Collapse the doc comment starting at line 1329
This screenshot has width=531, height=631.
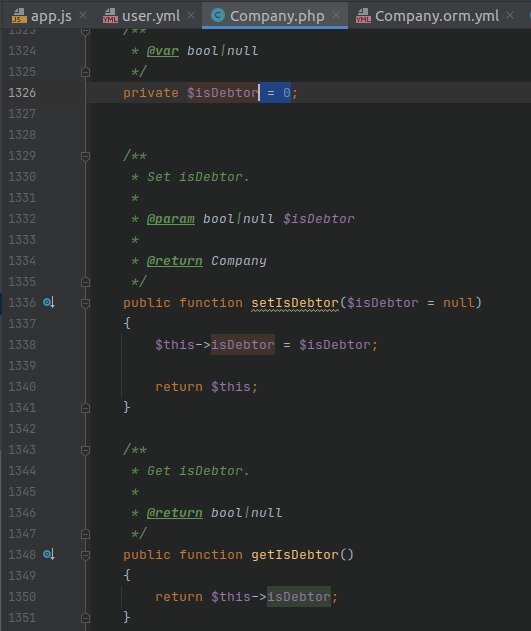point(85,156)
